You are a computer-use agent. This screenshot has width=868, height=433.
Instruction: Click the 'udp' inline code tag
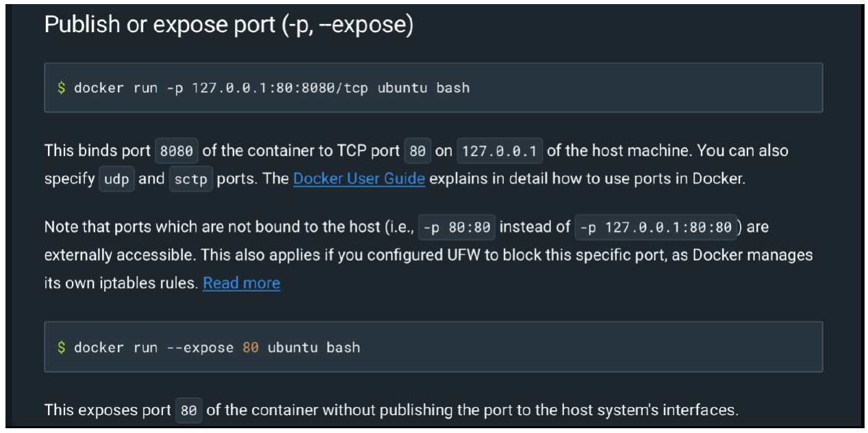tap(116, 180)
